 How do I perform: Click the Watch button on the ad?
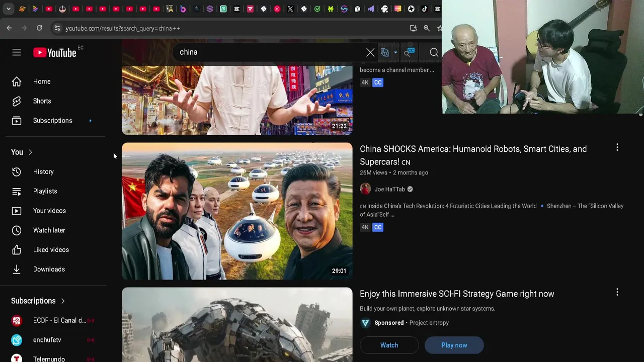[x=389, y=345]
